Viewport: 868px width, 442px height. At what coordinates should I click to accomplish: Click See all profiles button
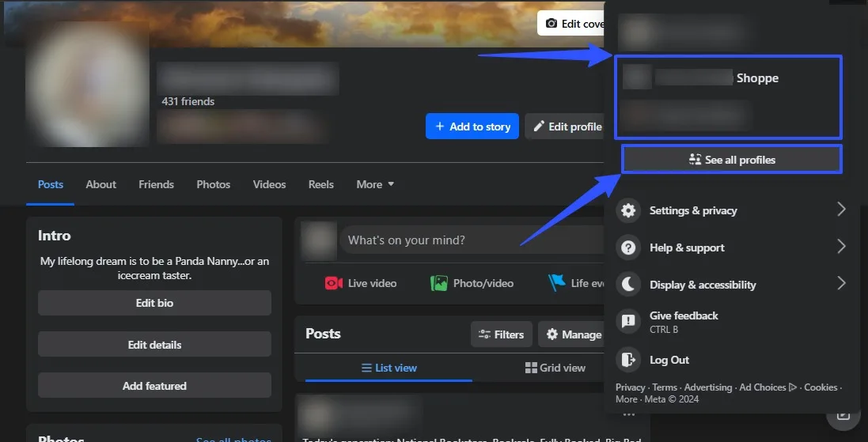[732, 160]
